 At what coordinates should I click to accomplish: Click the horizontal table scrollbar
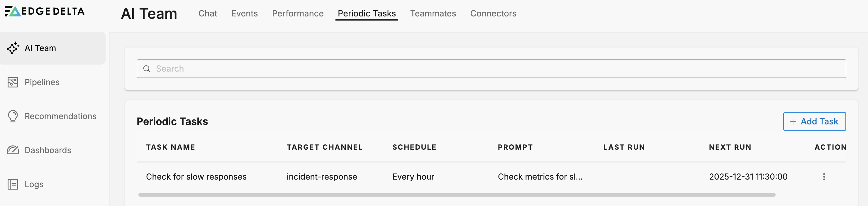click(x=457, y=195)
